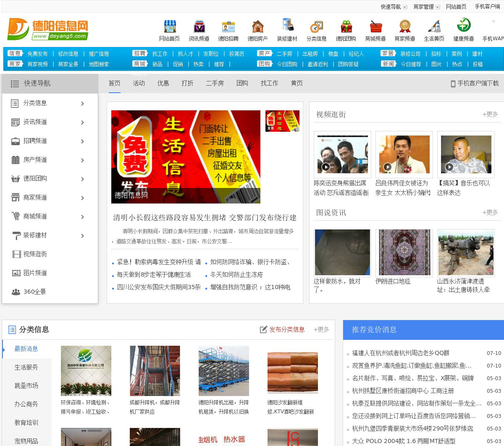Viewport: 504px width, 446px height.
Task: Click the 装修建材 paint bucket icon
Action: pos(287,26)
